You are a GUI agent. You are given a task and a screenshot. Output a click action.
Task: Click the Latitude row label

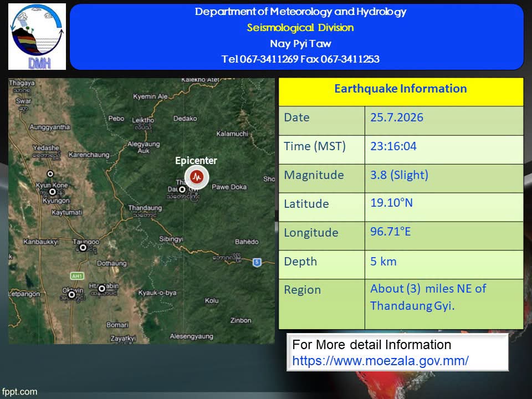(x=306, y=204)
